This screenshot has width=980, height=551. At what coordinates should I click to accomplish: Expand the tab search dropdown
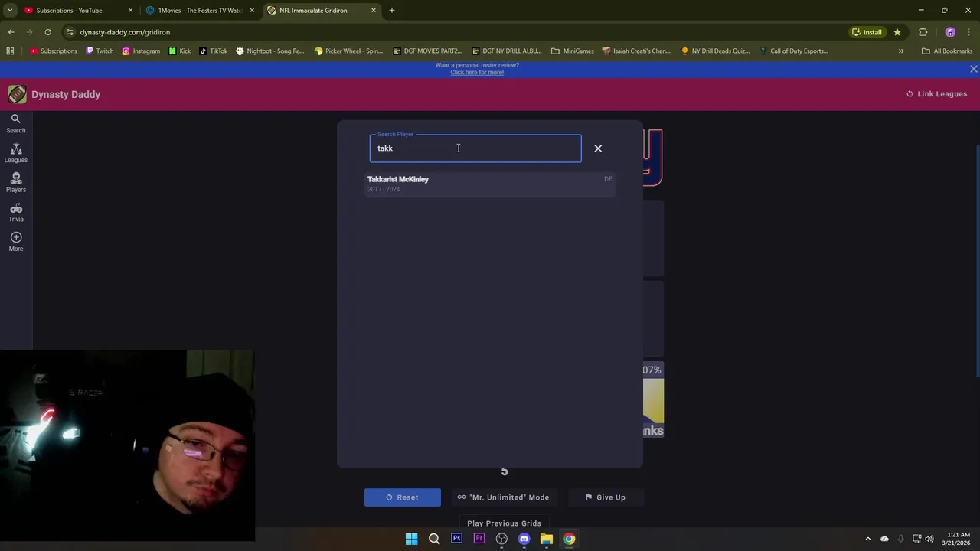tap(10, 11)
